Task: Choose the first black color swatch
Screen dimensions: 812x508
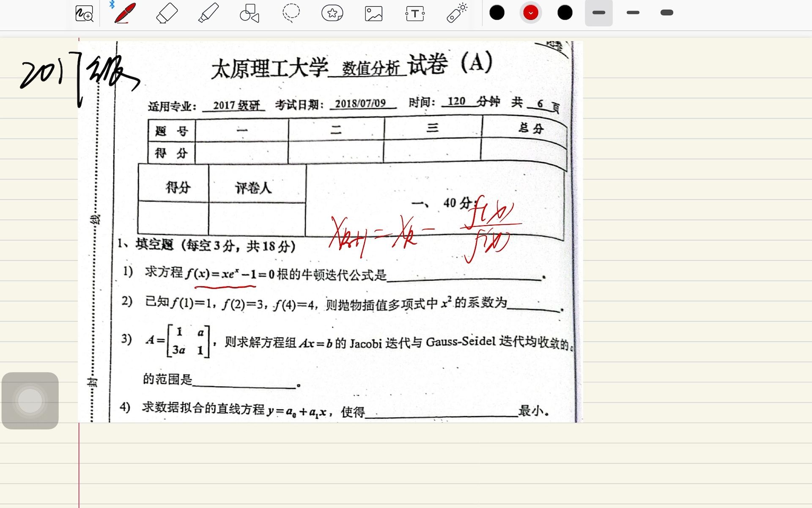Action: pyautogui.click(x=497, y=13)
